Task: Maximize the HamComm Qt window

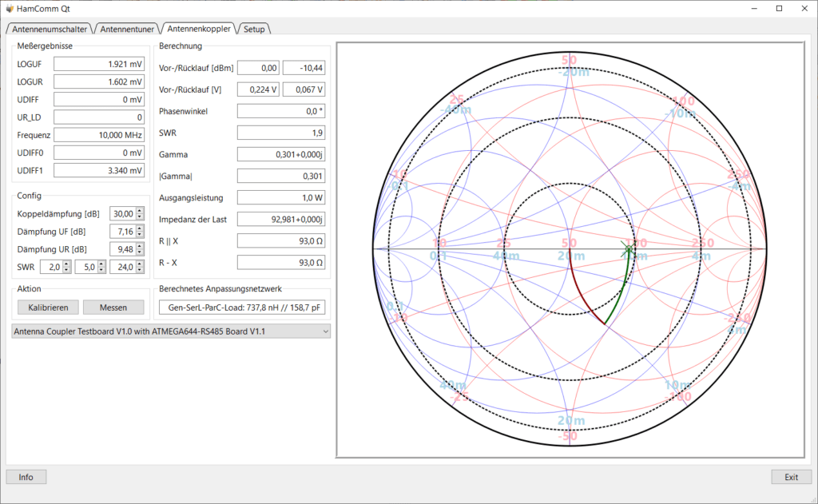Action: click(780, 8)
